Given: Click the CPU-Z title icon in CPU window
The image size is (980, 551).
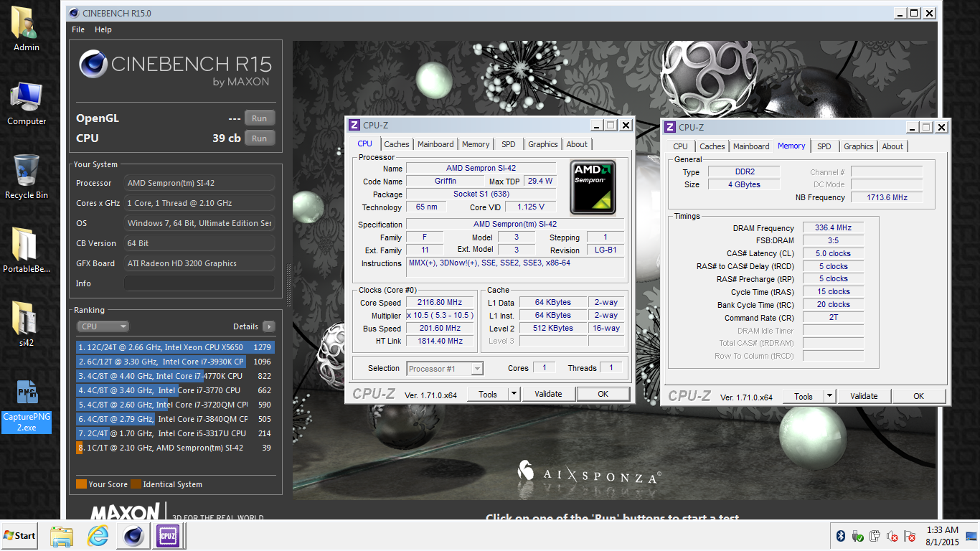Looking at the screenshot, I should pos(354,125).
